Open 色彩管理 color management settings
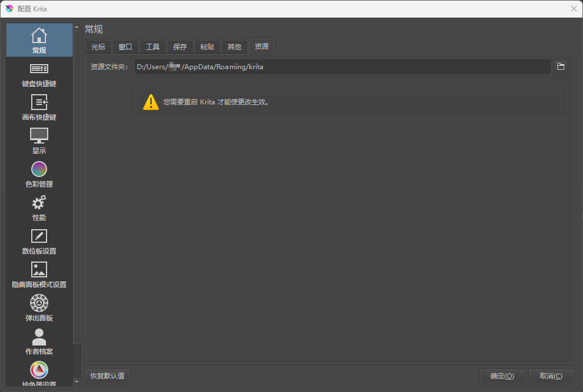 [x=39, y=174]
